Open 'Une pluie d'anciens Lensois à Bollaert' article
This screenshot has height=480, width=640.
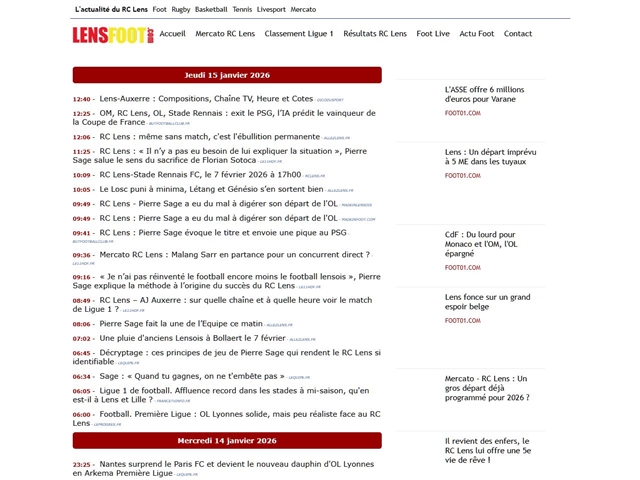point(192,338)
